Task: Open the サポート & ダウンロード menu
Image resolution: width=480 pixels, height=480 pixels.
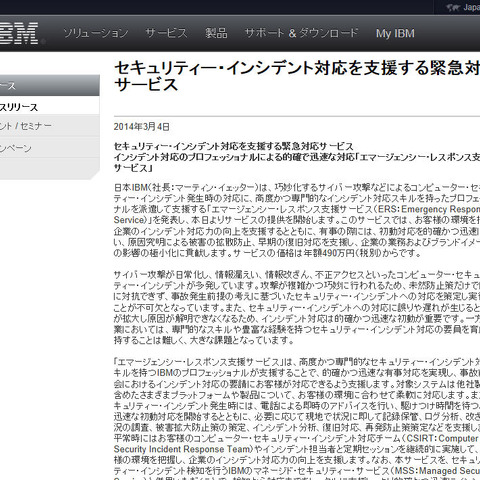Action: 301,33
